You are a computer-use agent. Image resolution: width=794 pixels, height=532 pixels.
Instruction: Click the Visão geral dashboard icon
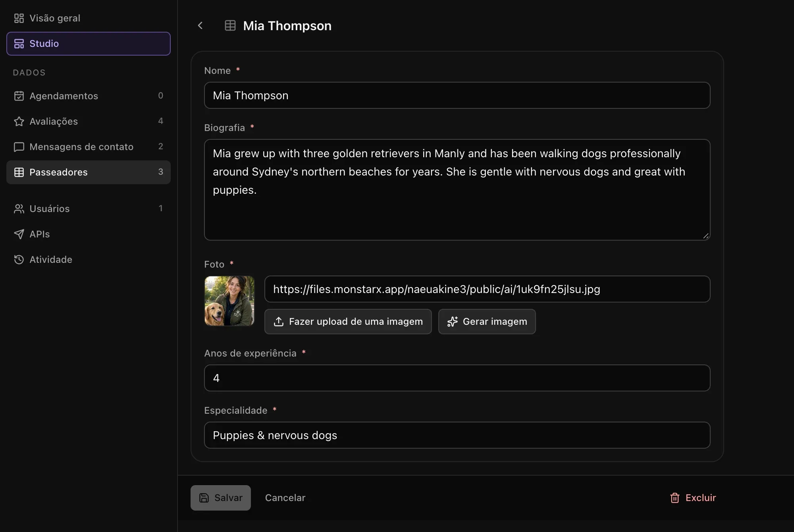pyautogui.click(x=19, y=18)
